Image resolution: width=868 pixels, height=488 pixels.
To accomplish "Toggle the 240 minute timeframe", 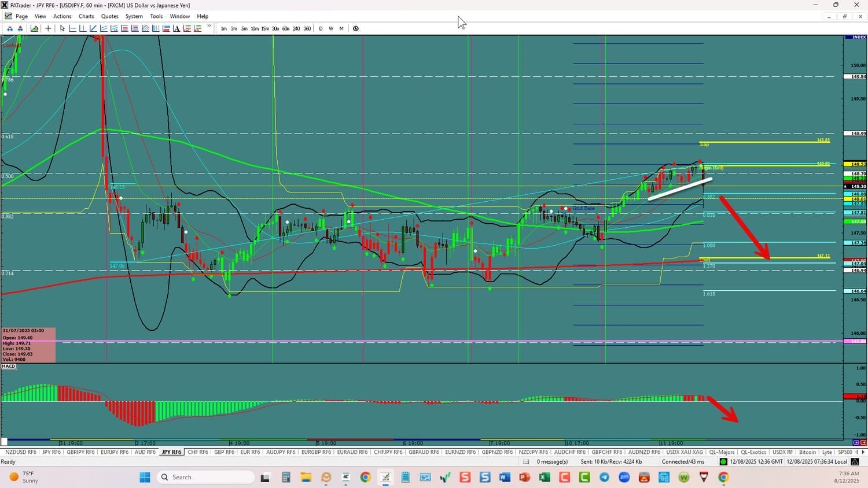I will (296, 28).
